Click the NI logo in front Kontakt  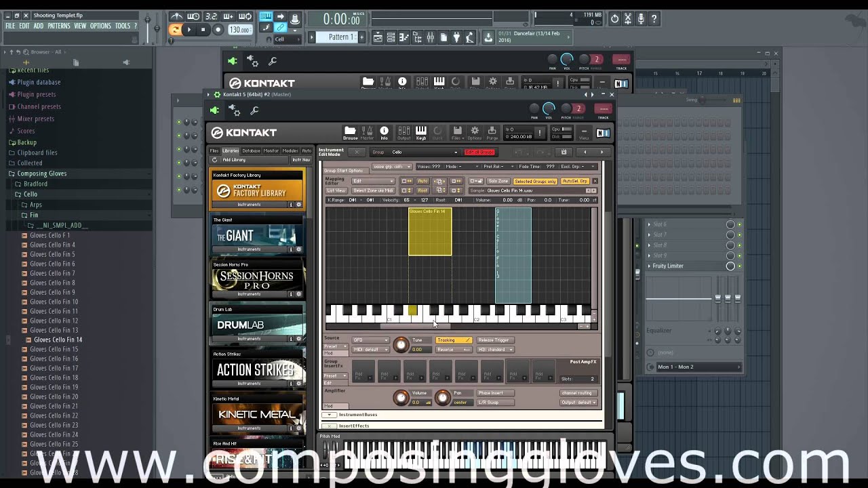603,134
